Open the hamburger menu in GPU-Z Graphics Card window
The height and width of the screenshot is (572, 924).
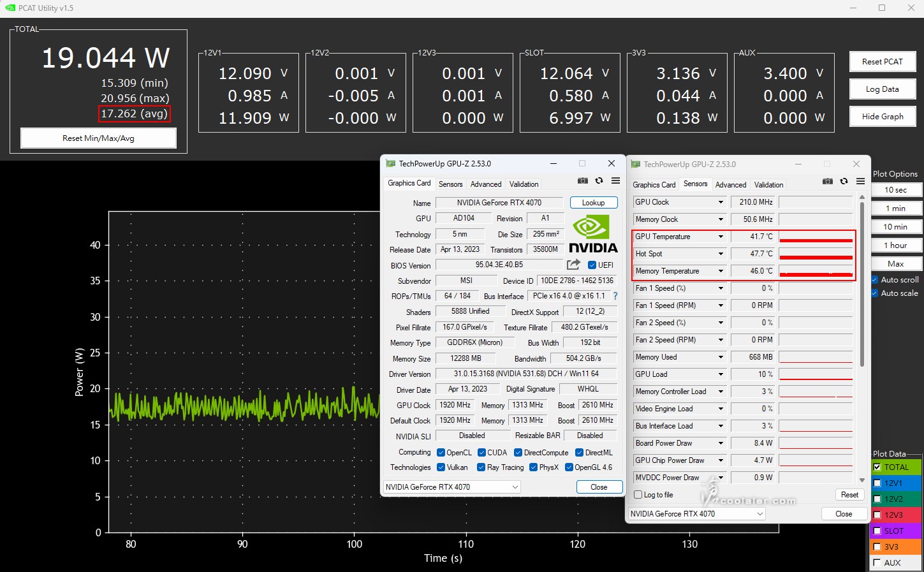[x=615, y=181]
